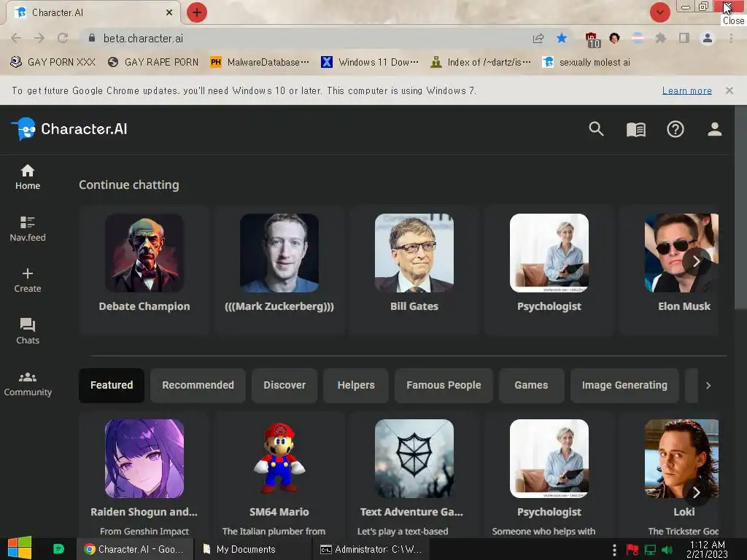This screenshot has width=747, height=560.
Task: Dismiss the Chrome update info bar
Action: click(729, 90)
